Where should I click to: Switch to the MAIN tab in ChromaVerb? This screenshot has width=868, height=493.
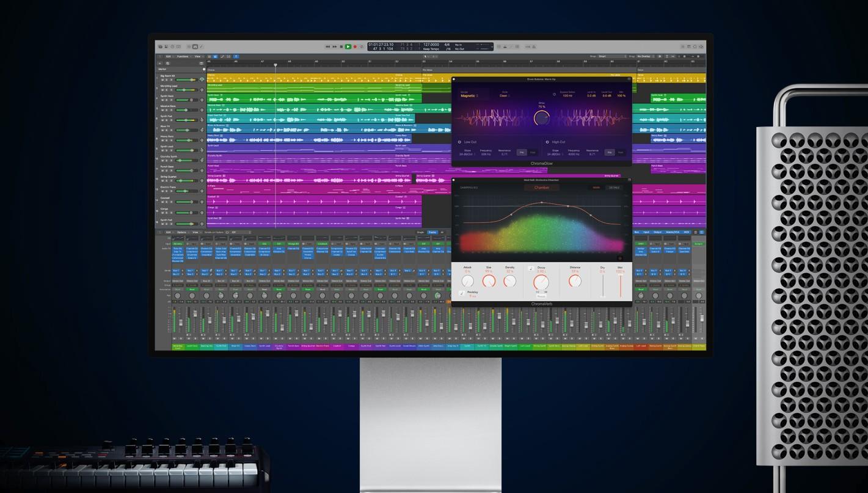pyautogui.click(x=596, y=188)
